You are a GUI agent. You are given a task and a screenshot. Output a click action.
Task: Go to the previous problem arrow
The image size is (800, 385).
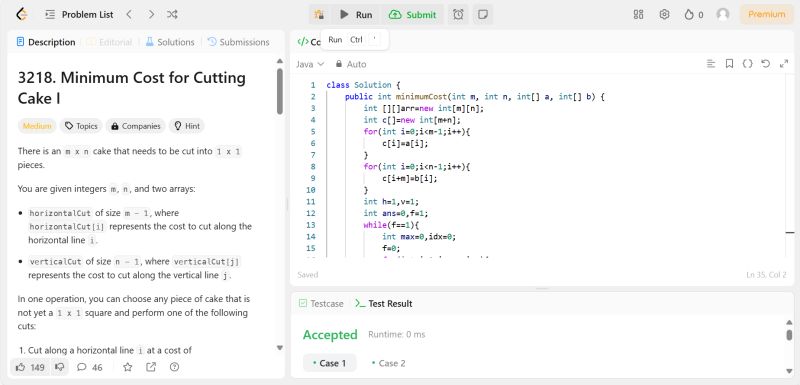click(129, 14)
